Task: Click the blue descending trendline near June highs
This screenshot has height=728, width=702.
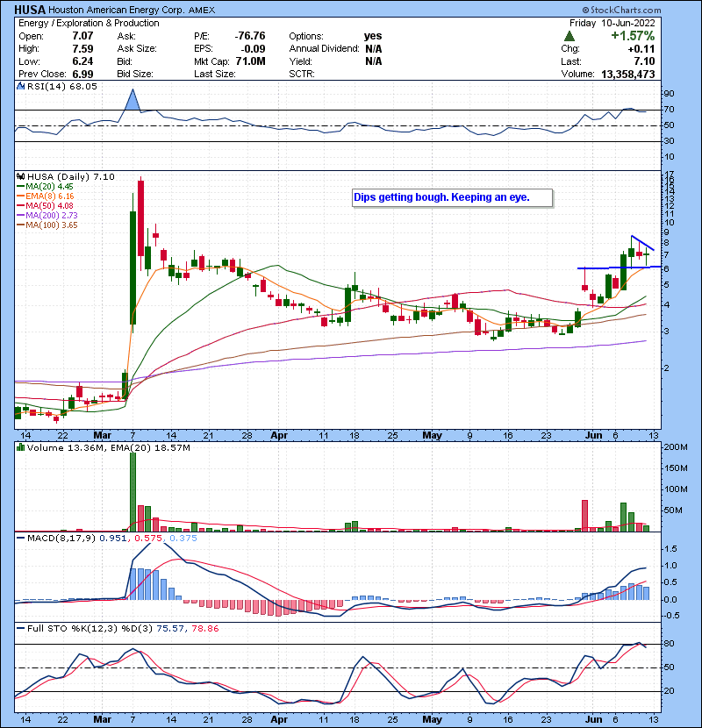Action: [x=641, y=243]
